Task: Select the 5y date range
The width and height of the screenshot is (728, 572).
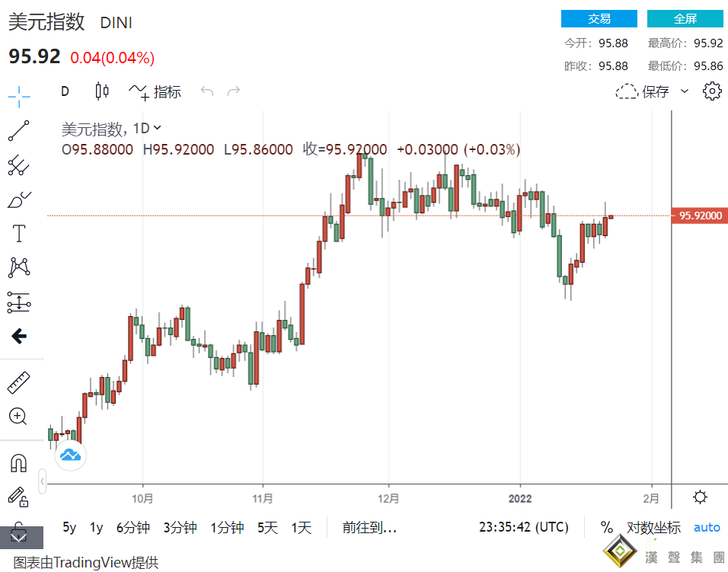Action: (69, 527)
